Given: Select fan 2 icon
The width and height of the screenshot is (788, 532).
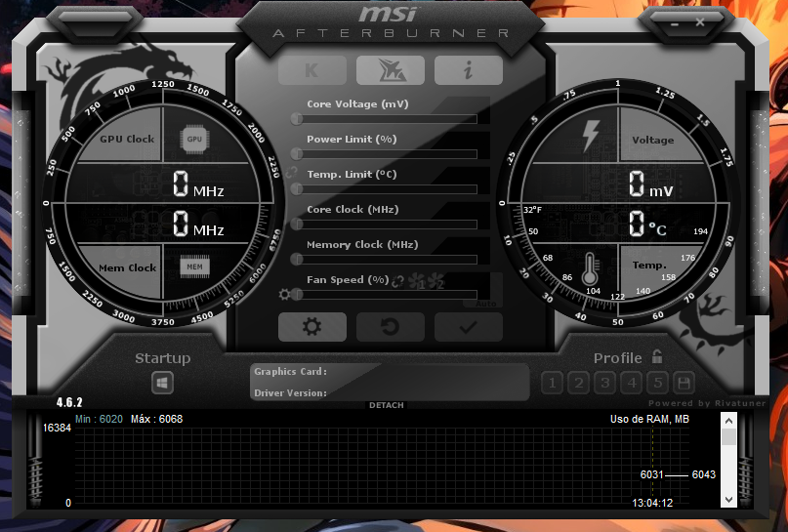Looking at the screenshot, I should 435,281.
